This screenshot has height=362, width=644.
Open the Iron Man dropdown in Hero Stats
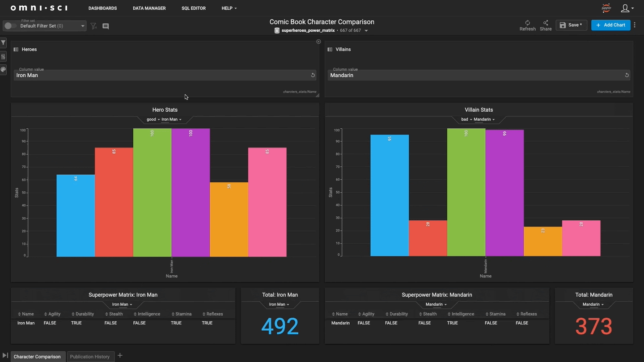[171, 119]
